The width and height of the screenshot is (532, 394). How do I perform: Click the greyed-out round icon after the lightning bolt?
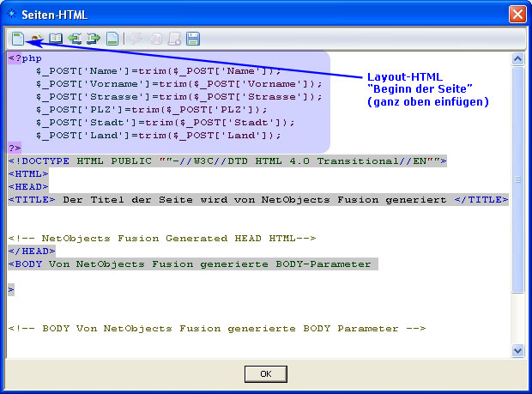[x=155, y=39]
